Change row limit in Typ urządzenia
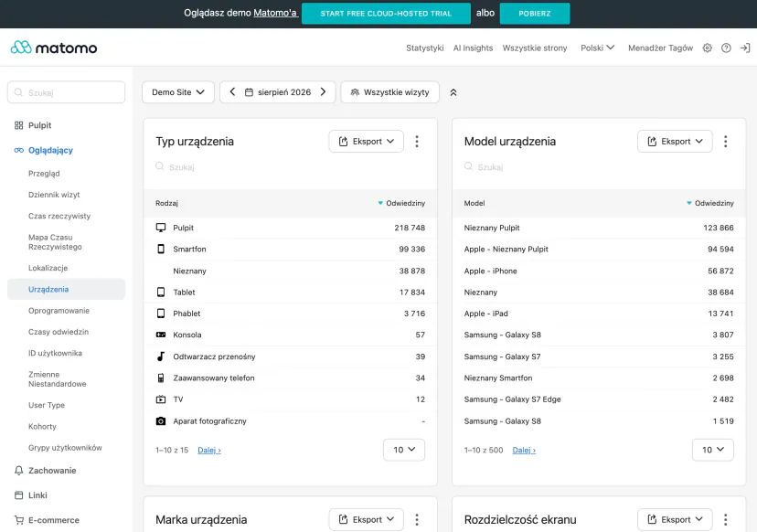 coord(404,450)
